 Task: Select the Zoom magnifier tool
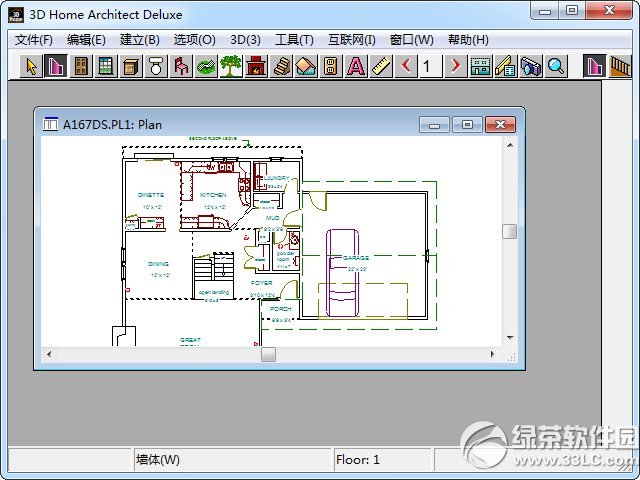tap(556, 66)
